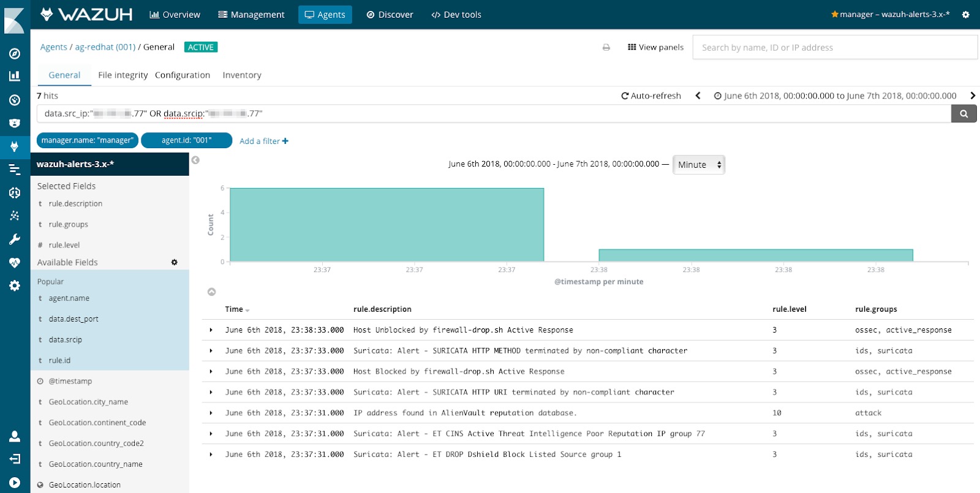This screenshot has height=493, width=980.
Task: Expand AlienVault reputation database row
Action: (211, 413)
